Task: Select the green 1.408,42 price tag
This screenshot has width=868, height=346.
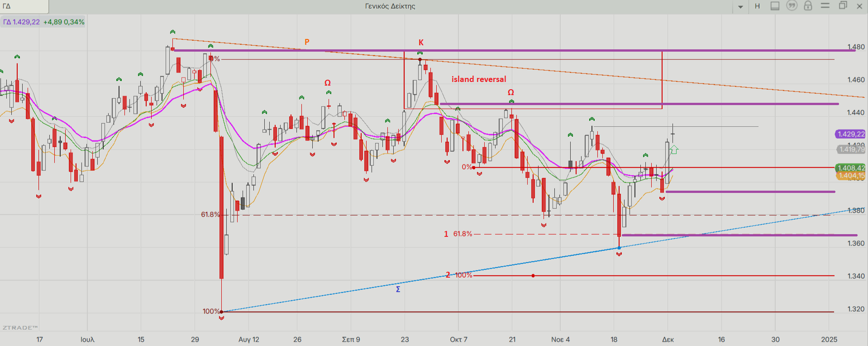Action: 850,168
